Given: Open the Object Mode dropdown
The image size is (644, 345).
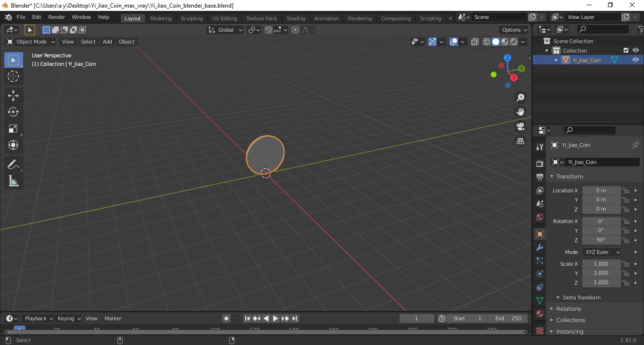Looking at the screenshot, I should point(31,42).
